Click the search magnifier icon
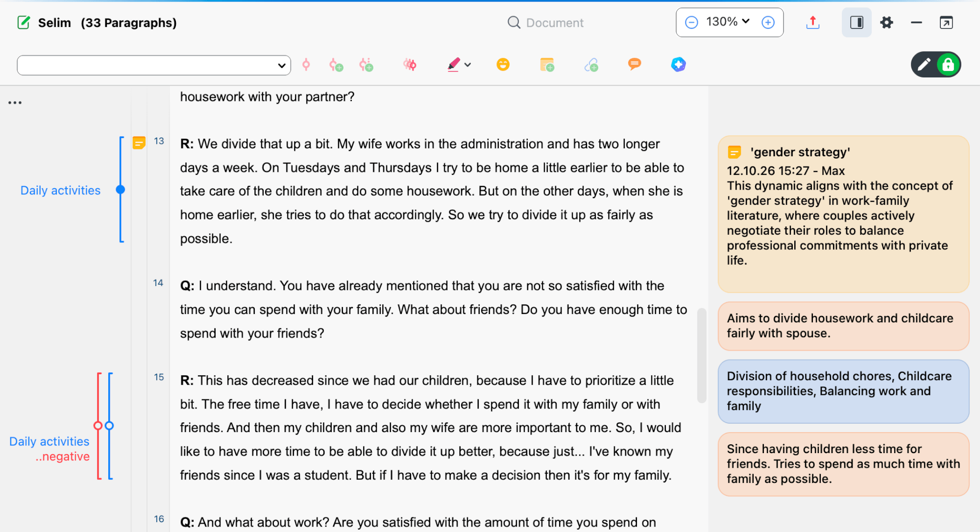 (514, 23)
